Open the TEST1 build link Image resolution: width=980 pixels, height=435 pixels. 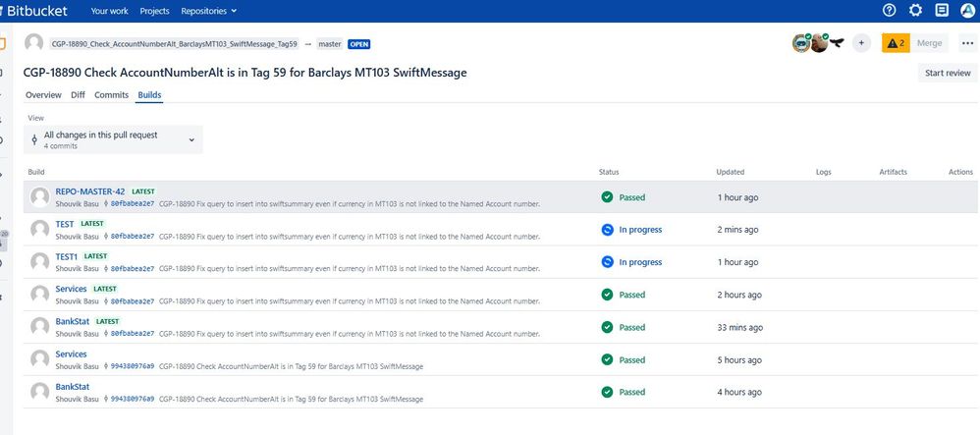pyautogui.click(x=66, y=256)
